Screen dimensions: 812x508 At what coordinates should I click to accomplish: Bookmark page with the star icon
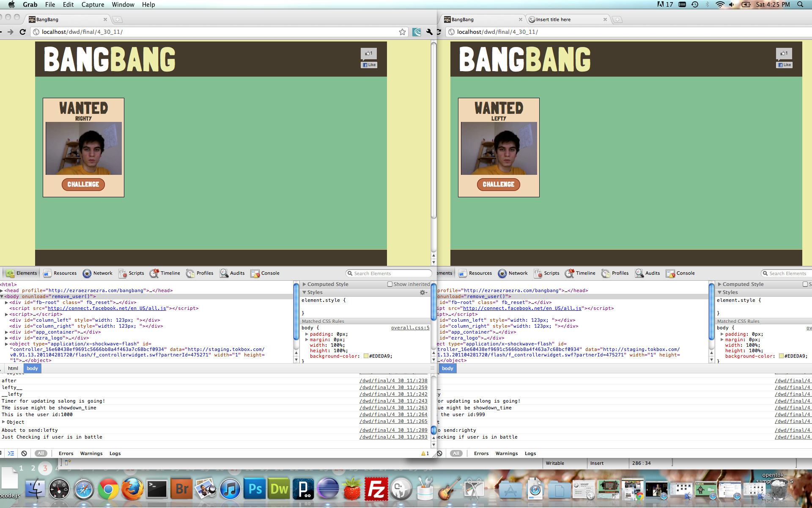click(x=402, y=32)
